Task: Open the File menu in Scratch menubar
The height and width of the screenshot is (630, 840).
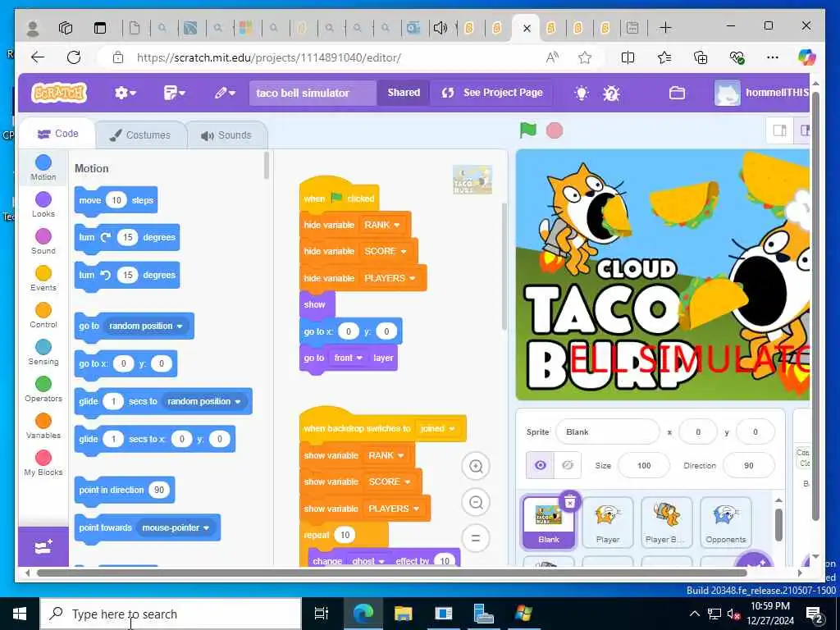Action: tap(174, 93)
